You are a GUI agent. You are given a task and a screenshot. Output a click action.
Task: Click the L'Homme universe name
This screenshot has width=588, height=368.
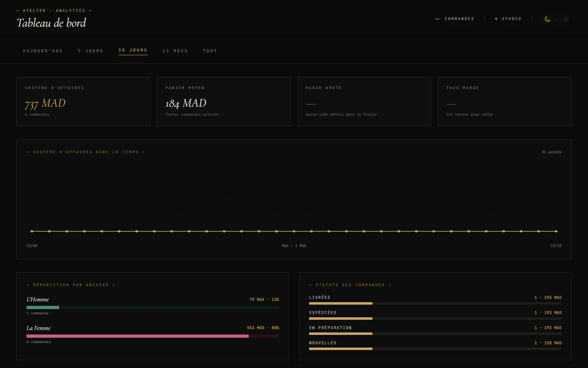[38, 300]
